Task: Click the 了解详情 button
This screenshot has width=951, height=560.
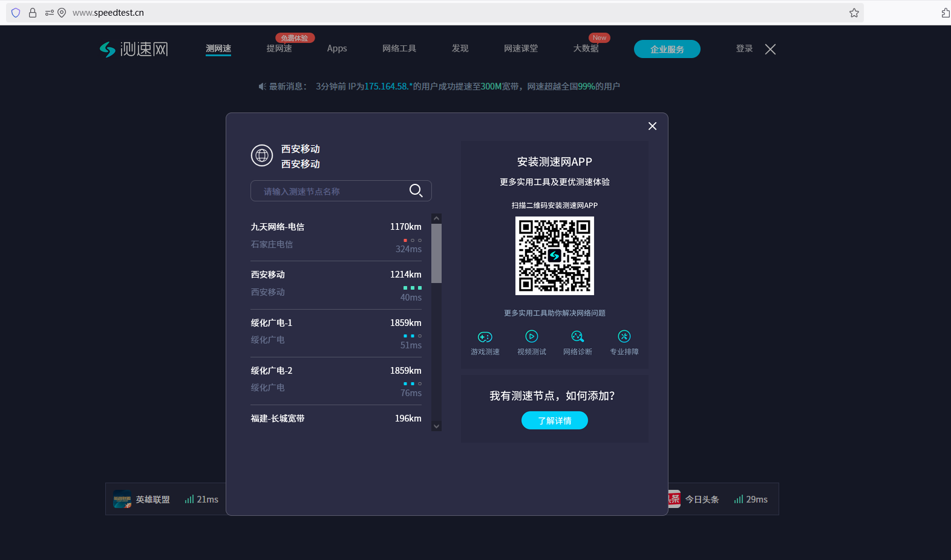Action: 554,421
